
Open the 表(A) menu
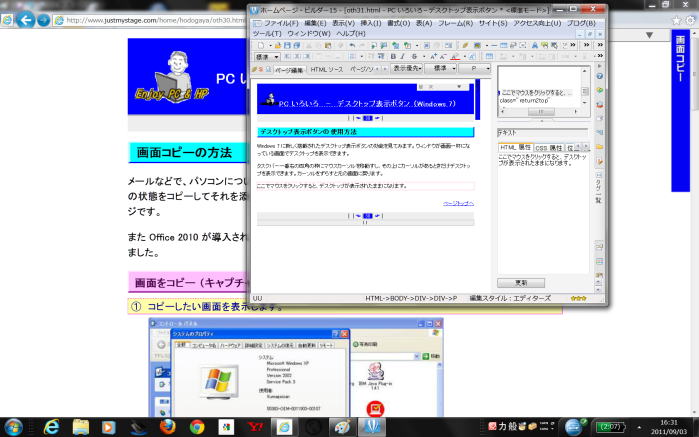pyautogui.click(x=424, y=23)
